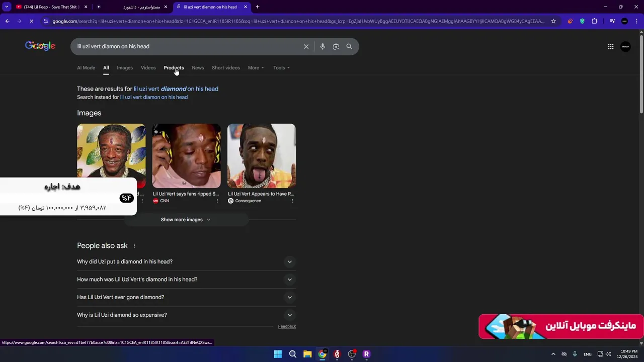Click the page vertical scrollbar thumb

pyautogui.click(x=641, y=74)
